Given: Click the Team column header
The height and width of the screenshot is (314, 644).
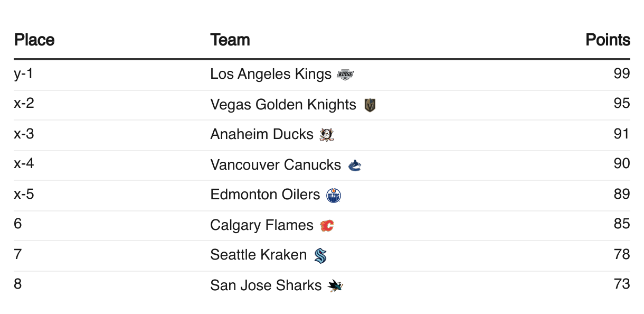Looking at the screenshot, I should (230, 40).
